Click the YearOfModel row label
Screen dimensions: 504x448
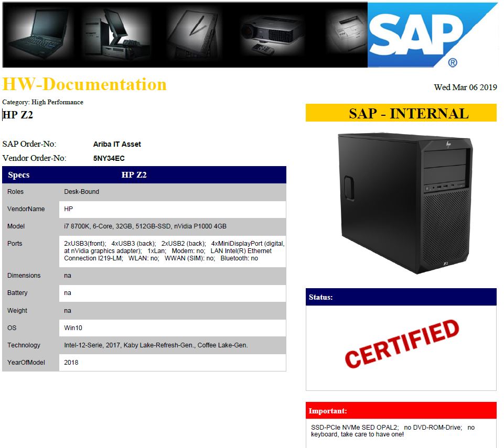click(26, 363)
